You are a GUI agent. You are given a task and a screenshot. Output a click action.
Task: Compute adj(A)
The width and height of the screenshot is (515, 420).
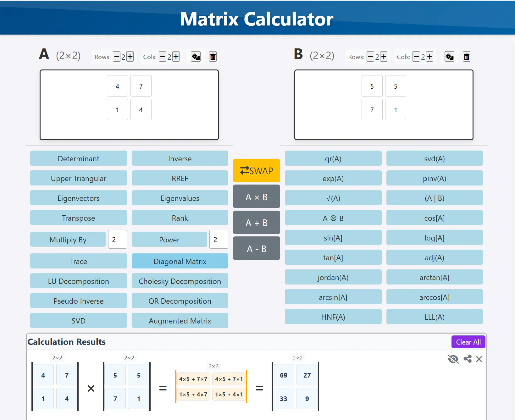coord(435,257)
